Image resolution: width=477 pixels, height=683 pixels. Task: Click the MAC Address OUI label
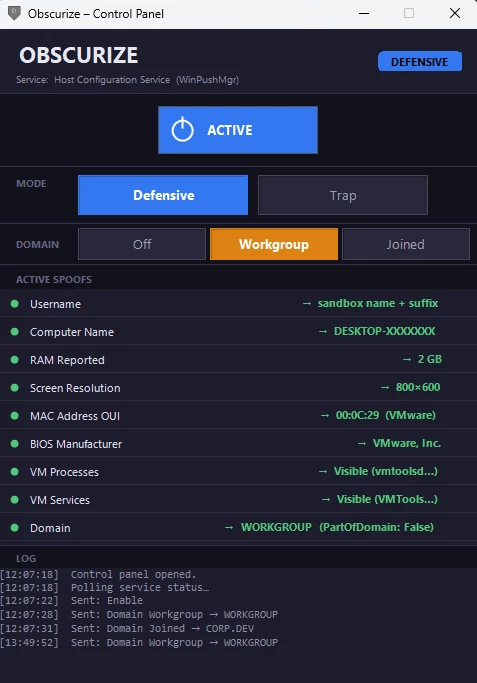(x=75, y=416)
